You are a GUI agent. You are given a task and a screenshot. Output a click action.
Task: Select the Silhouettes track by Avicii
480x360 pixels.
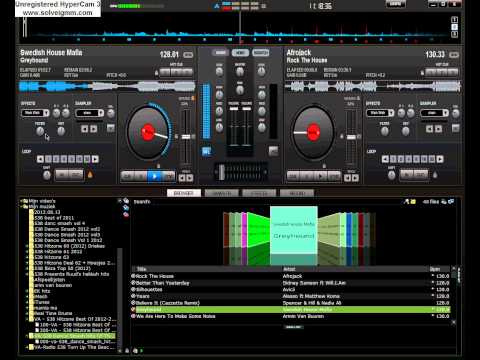click(x=291, y=290)
